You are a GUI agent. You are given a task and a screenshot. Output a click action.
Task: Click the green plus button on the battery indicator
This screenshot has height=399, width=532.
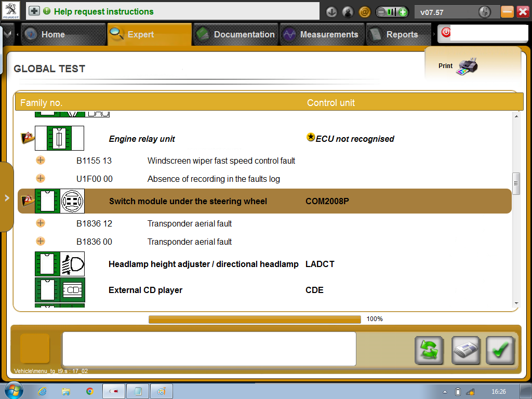pos(403,12)
